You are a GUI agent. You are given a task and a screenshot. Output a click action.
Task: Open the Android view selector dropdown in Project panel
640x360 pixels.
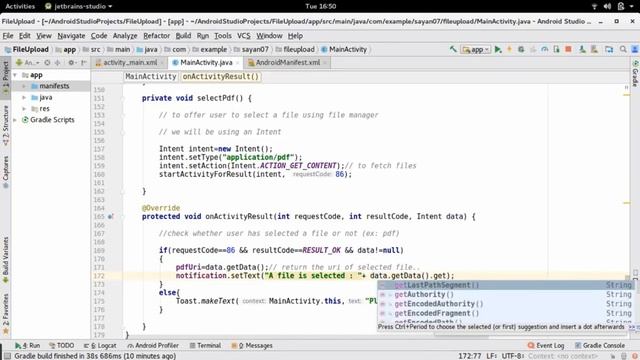28,62
